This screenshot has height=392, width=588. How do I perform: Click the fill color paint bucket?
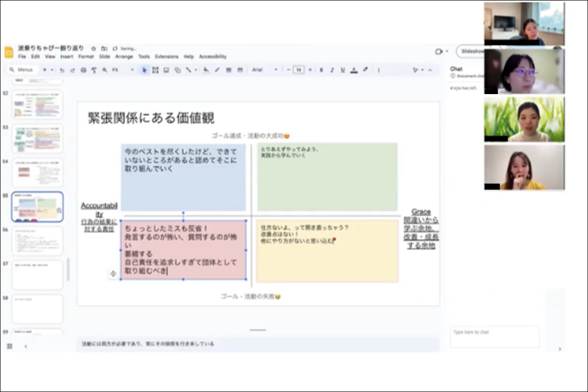click(206, 70)
